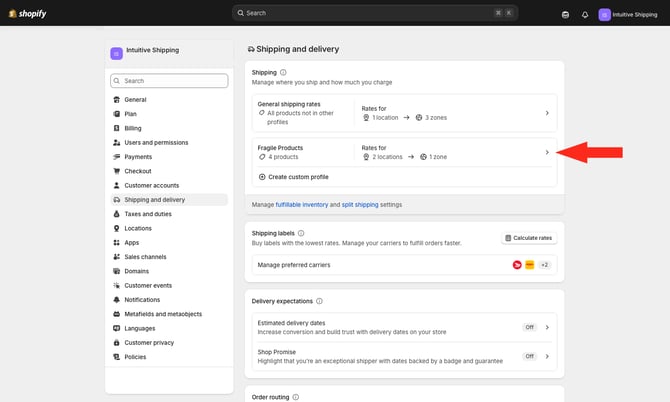This screenshot has height=402, width=670.
Task: Click the General settings store icon
Action: point(116,100)
